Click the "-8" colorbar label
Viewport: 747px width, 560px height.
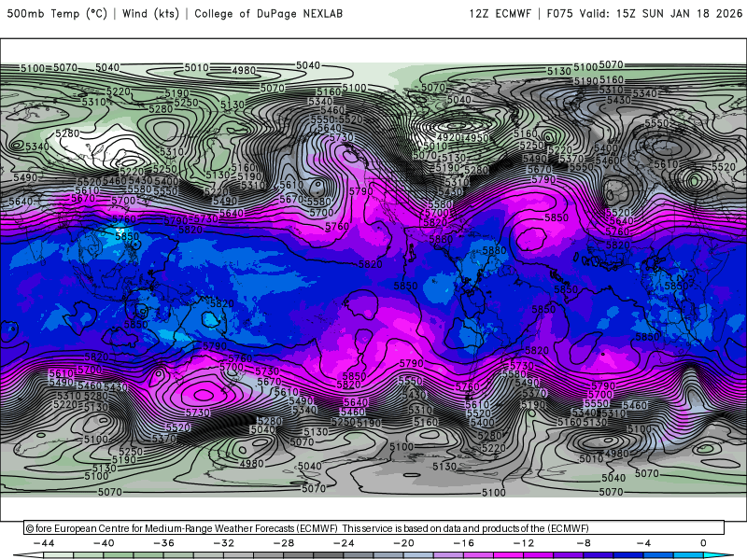[584, 543]
